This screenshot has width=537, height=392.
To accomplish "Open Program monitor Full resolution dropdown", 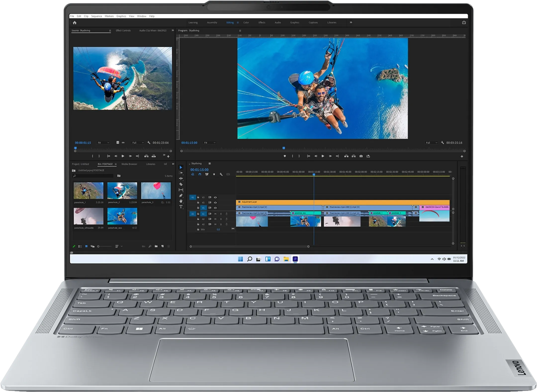I will (x=431, y=143).
